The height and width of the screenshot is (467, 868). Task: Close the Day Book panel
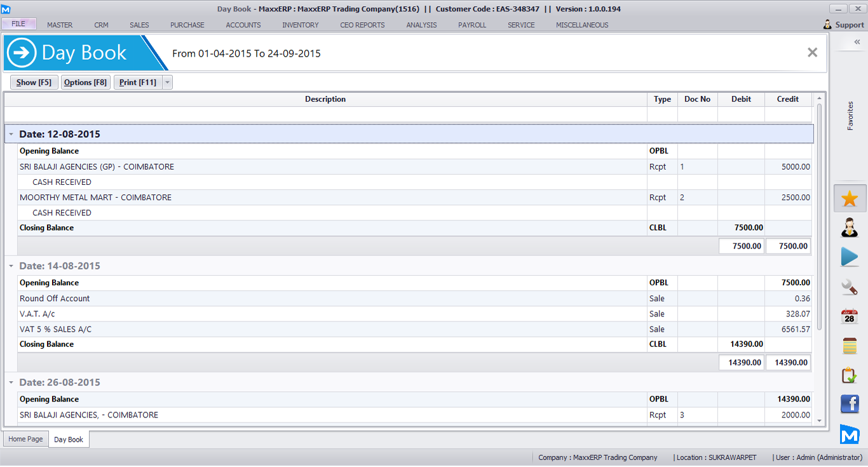pyautogui.click(x=812, y=53)
